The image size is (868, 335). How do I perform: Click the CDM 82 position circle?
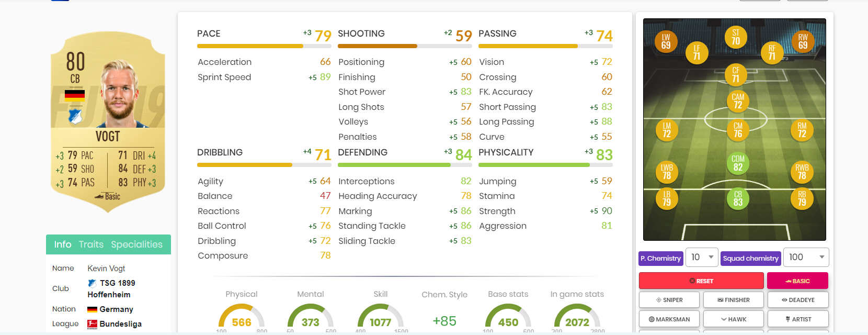tap(738, 163)
